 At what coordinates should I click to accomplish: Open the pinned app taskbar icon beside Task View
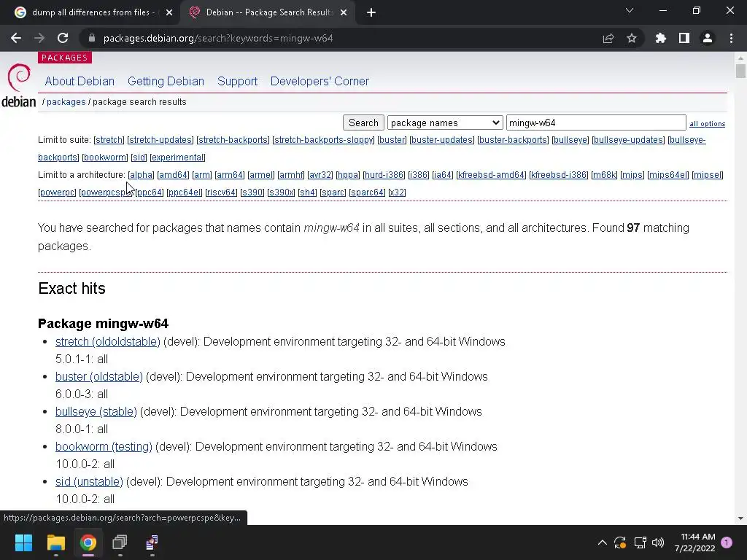152,542
